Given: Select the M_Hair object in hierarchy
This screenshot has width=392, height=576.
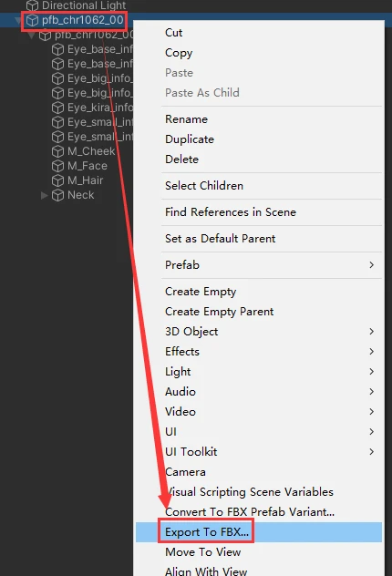Looking at the screenshot, I should click(x=85, y=180).
